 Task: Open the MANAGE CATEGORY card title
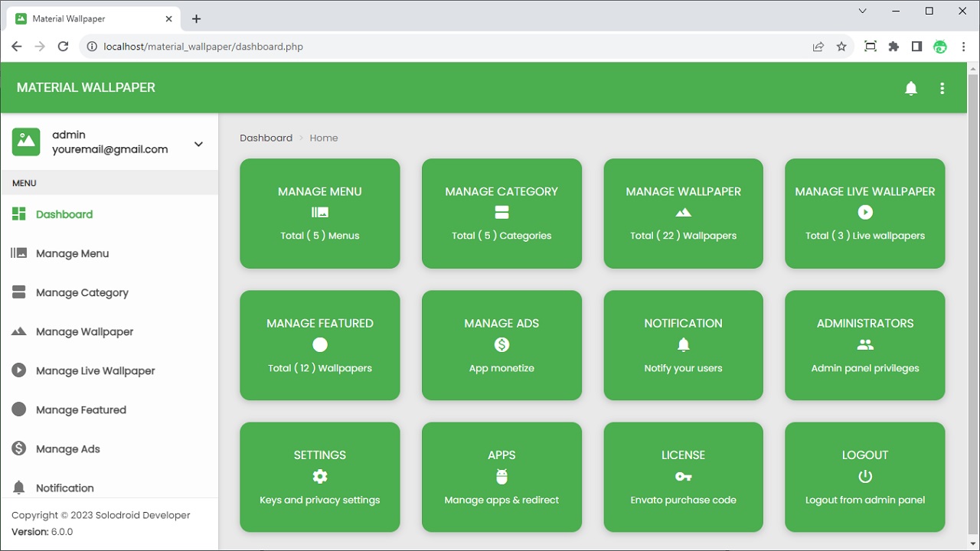(x=501, y=191)
